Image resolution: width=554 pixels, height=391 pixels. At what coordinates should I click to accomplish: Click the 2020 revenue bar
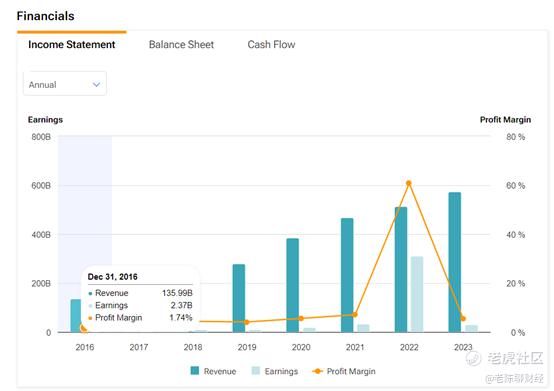point(293,285)
